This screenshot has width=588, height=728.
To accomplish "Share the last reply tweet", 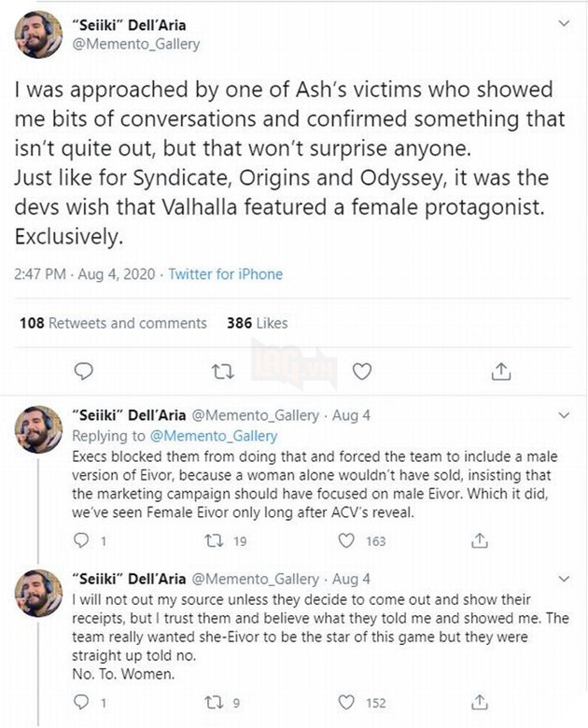I will click(482, 702).
